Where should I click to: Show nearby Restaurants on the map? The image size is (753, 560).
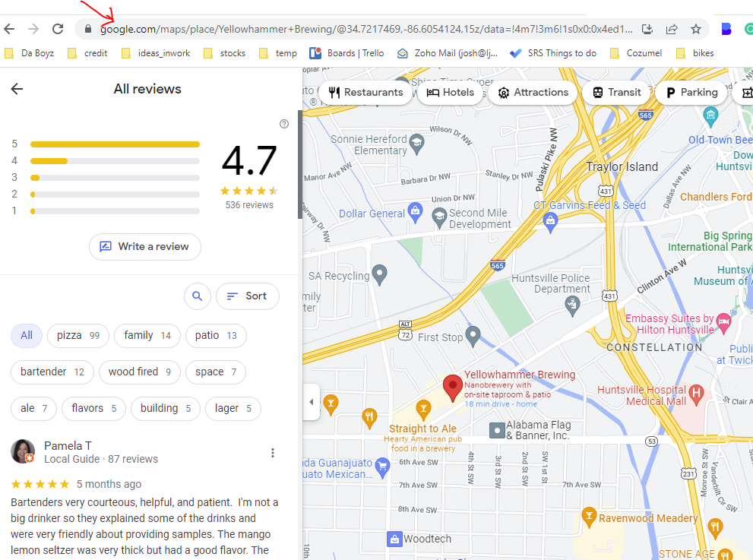coord(366,92)
